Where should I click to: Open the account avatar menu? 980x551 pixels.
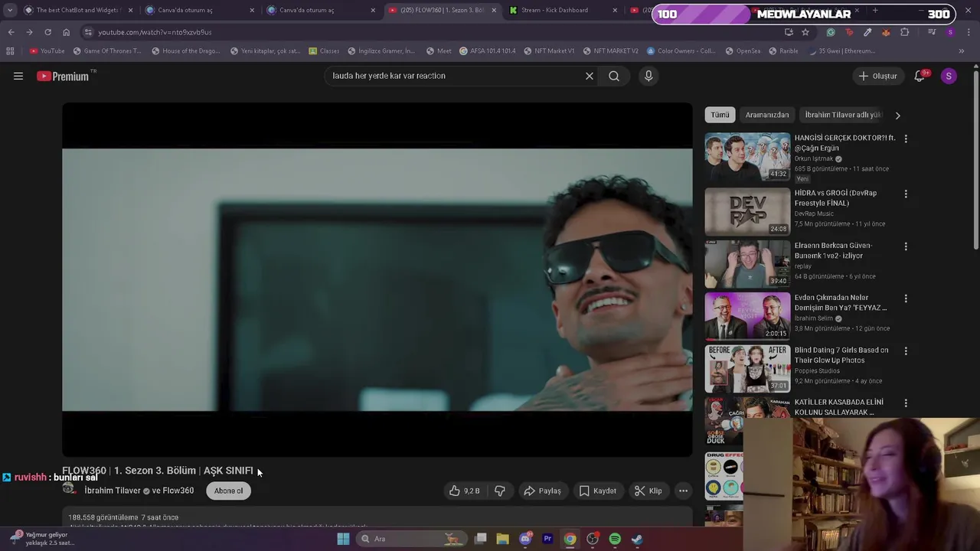click(x=949, y=76)
